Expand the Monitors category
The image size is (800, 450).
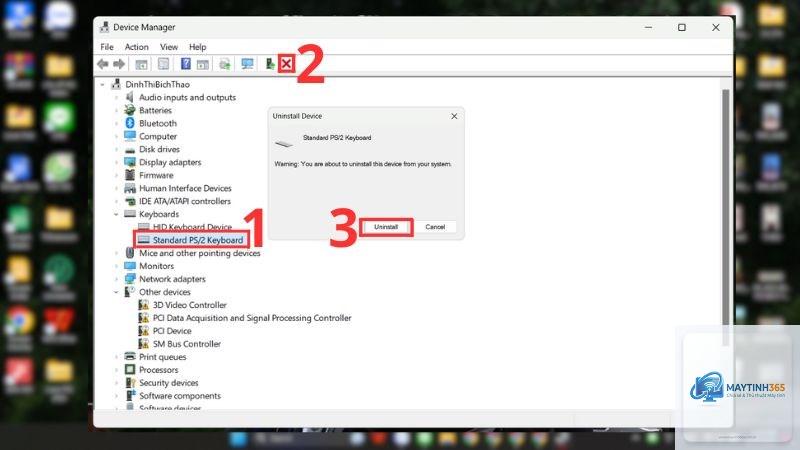click(x=116, y=266)
